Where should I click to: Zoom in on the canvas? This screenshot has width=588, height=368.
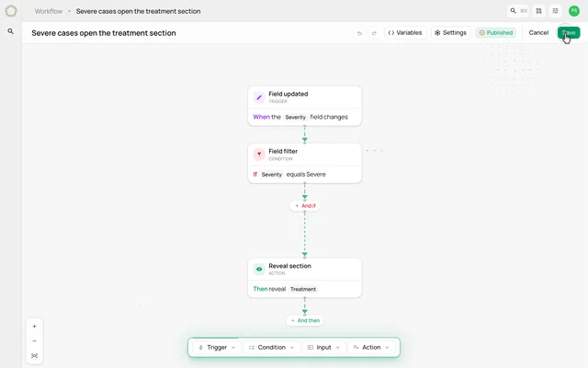tap(35, 327)
